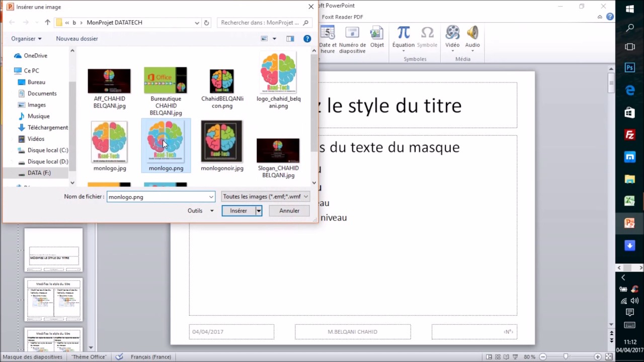This screenshot has width=644, height=362.
Task: Click the PowerPoint help question icon
Action: coord(610,17)
